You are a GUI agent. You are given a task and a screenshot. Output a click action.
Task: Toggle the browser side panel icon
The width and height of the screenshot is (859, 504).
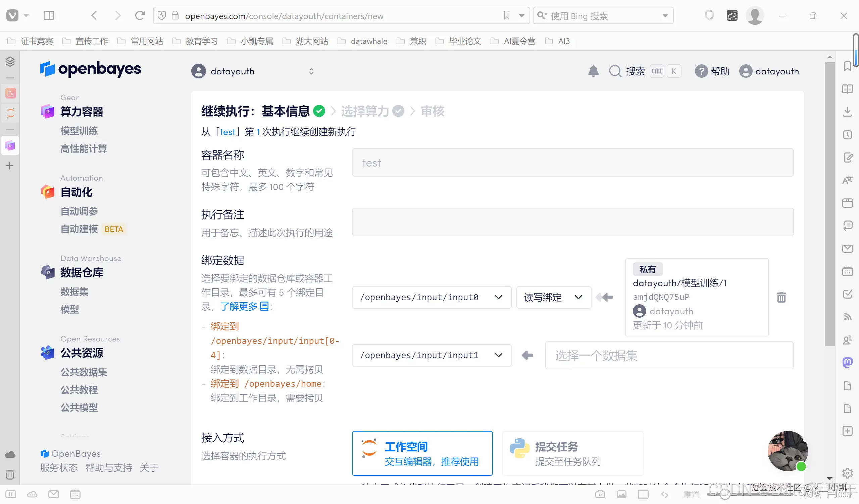pos(49,16)
